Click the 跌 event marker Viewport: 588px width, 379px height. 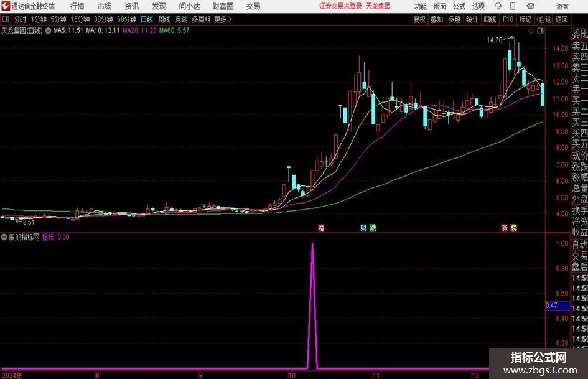pyautogui.click(x=372, y=227)
